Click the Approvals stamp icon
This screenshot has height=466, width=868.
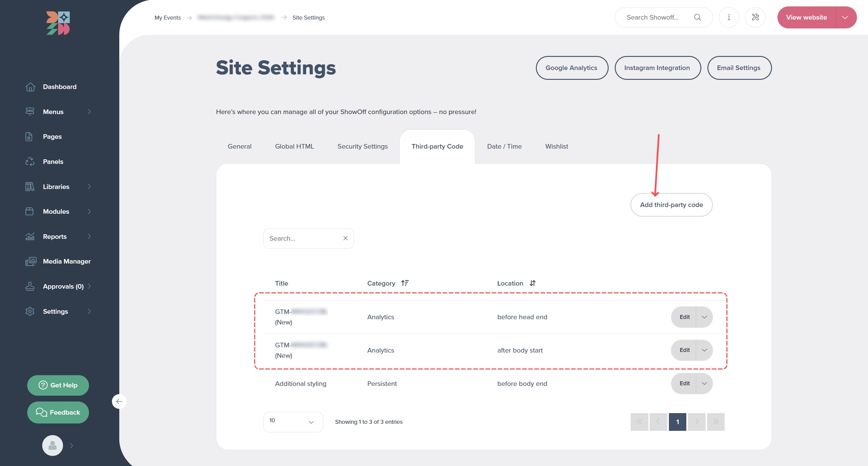pyautogui.click(x=30, y=286)
